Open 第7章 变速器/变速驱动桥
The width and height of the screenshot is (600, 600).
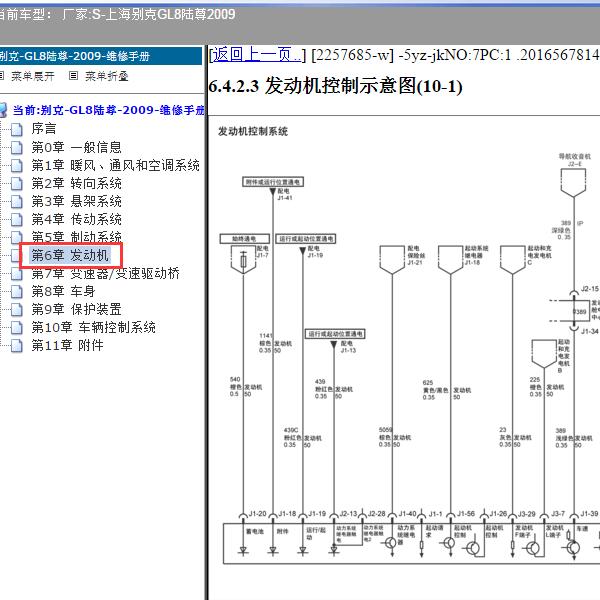pos(105,273)
